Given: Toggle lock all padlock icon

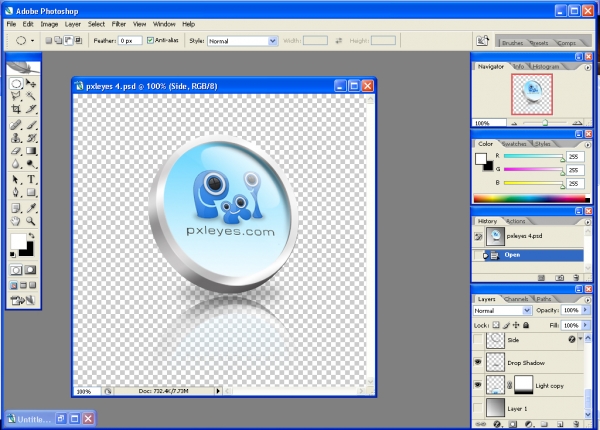Looking at the screenshot, I should tap(526, 325).
